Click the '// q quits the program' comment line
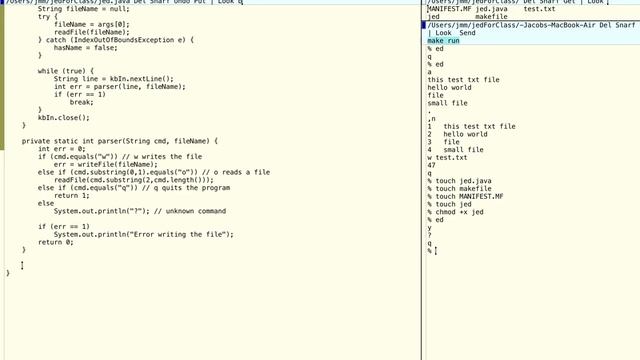This screenshot has height=360, width=640. (186, 187)
